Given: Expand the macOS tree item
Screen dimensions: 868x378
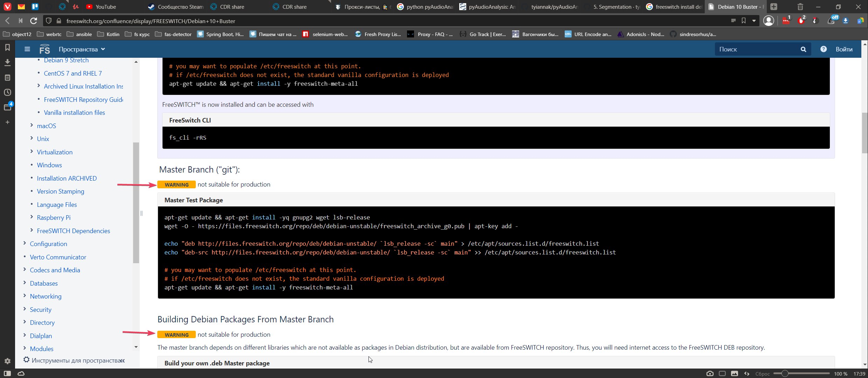Looking at the screenshot, I should click(x=32, y=125).
